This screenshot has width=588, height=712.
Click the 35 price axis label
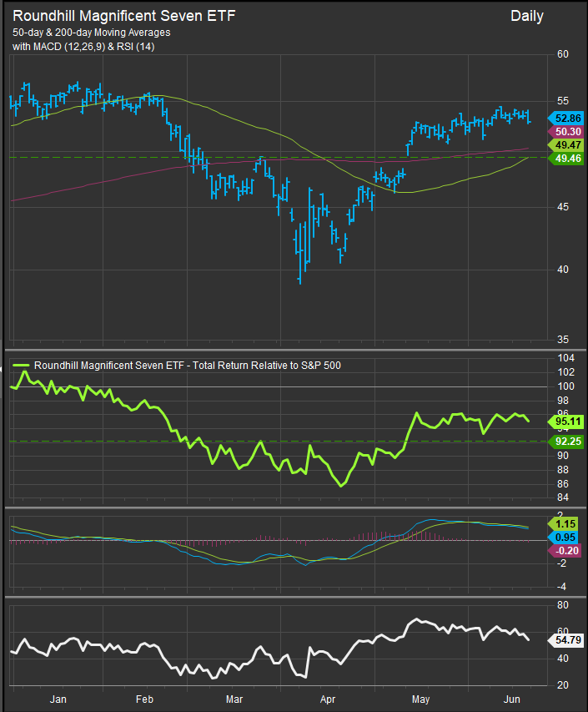pyautogui.click(x=563, y=340)
